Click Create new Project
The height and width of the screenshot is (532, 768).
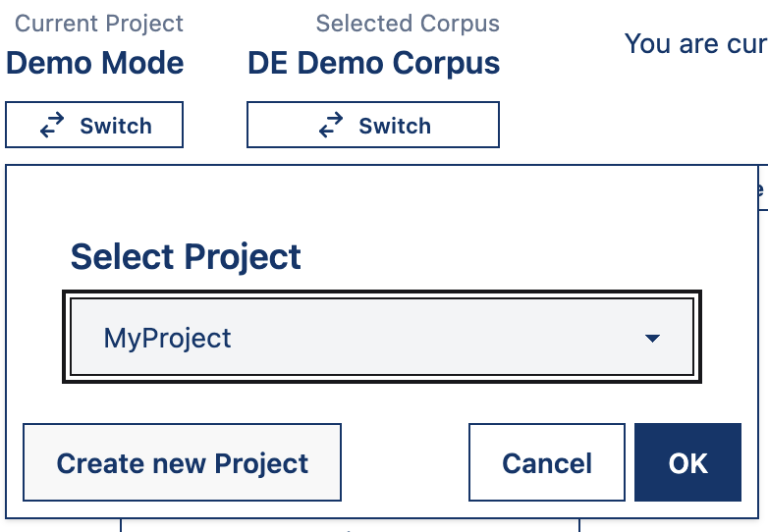tap(182, 463)
